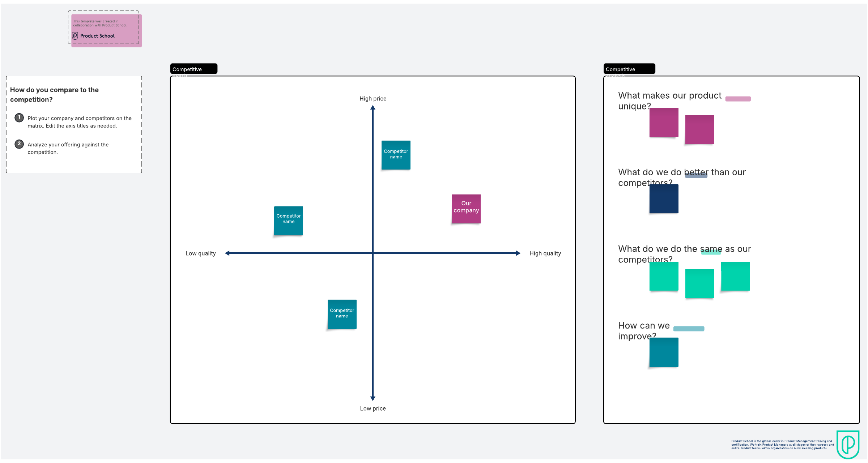
Task: Select the step 1 number badge
Action: (19, 118)
